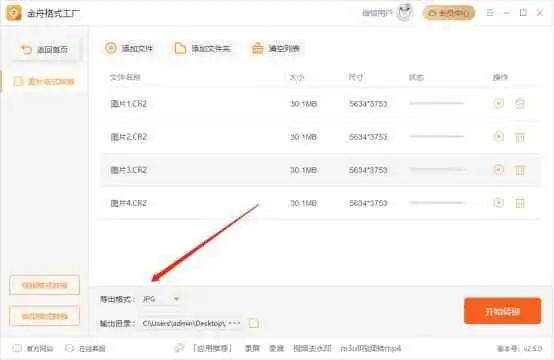
Task: Open the 会员中心 member center
Action: tap(449, 13)
